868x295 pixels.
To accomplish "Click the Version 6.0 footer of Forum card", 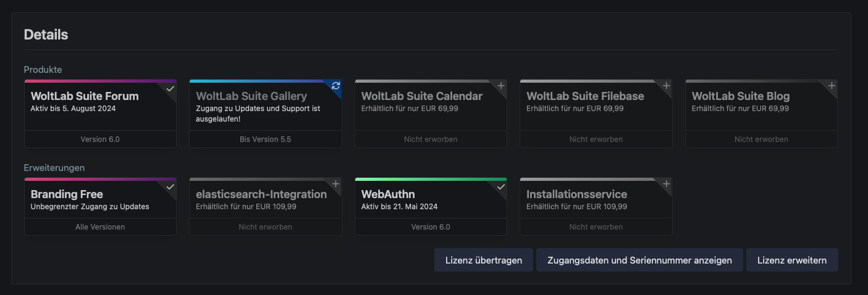I will pos(100,139).
